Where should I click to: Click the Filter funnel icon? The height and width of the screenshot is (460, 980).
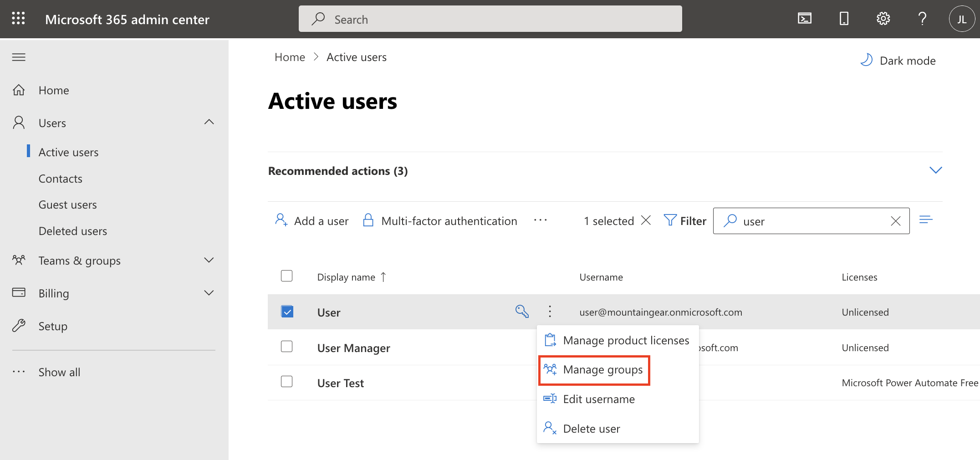pyautogui.click(x=670, y=220)
